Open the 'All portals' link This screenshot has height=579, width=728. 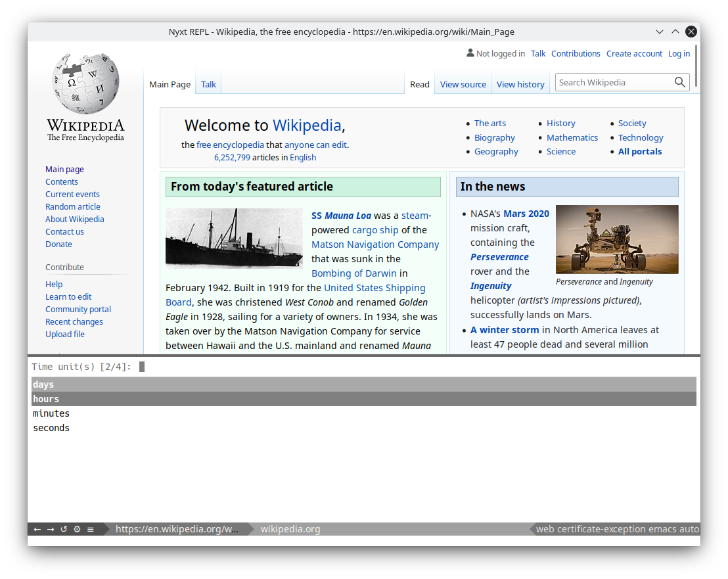[640, 152]
